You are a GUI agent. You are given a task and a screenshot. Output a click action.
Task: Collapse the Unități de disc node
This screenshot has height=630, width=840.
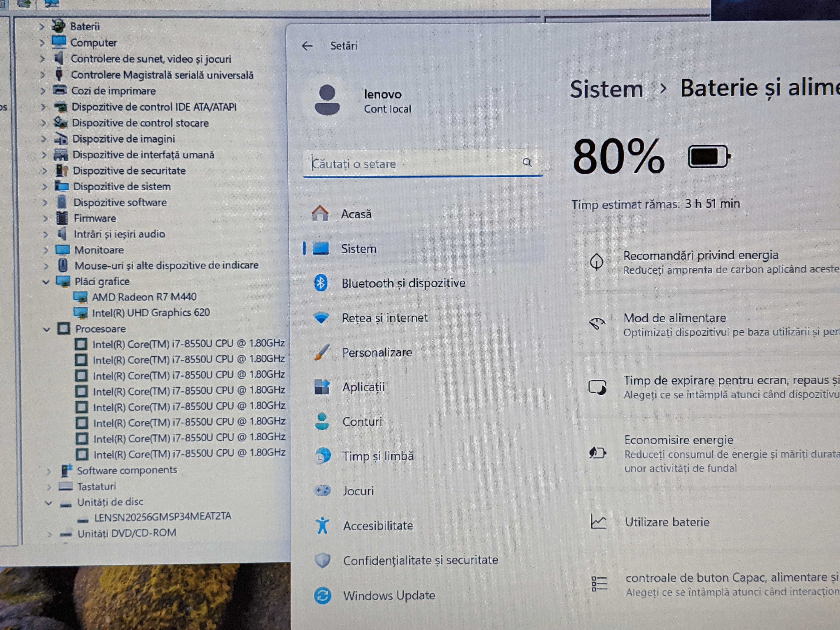49,503
